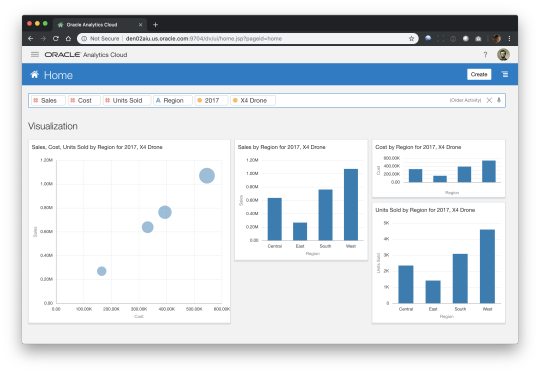Open the page menu icon next to Create
Image resolution: width=540 pixels, height=373 pixels.
[505, 74]
